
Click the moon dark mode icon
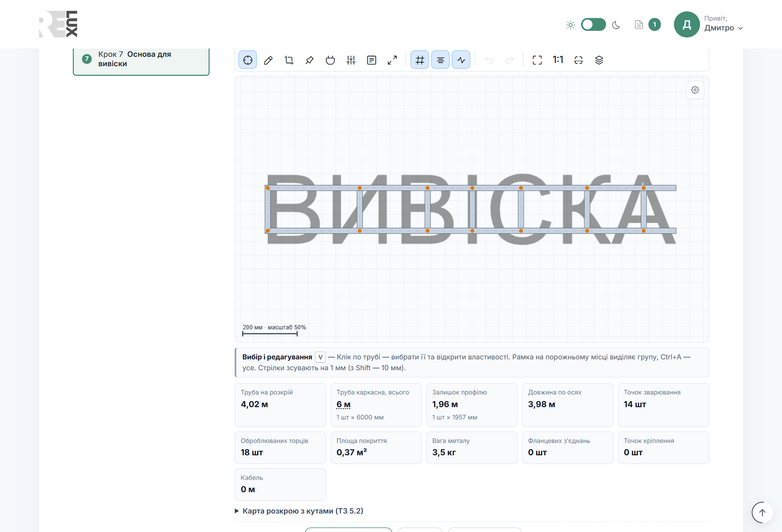(x=616, y=25)
